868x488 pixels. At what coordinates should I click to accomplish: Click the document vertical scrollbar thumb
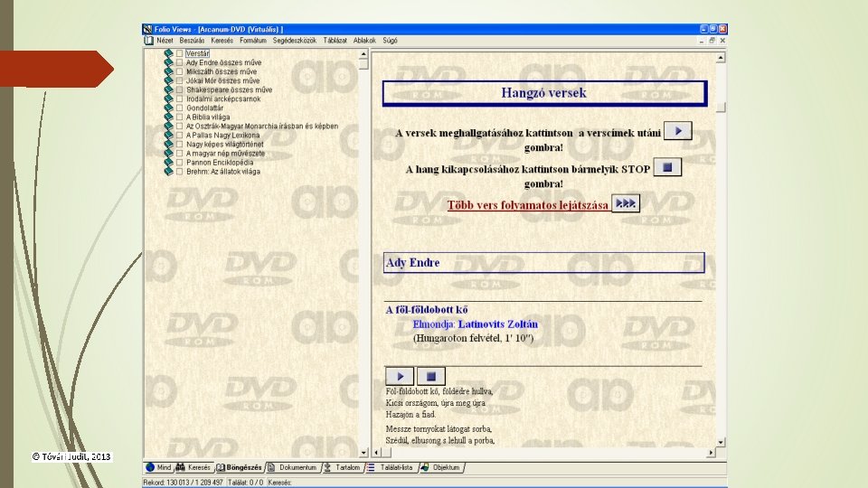click(721, 108)
